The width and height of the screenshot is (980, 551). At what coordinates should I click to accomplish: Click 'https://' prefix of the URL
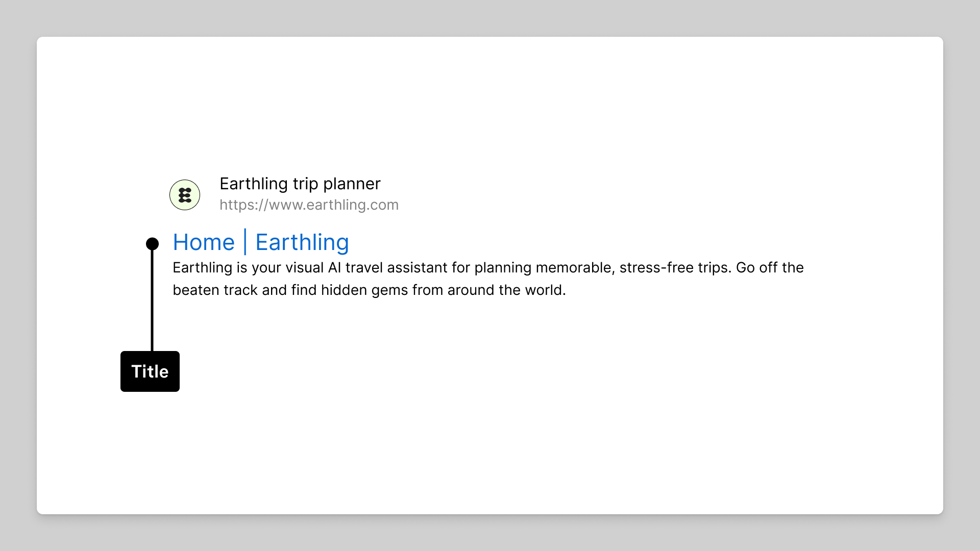click(244, 205)
